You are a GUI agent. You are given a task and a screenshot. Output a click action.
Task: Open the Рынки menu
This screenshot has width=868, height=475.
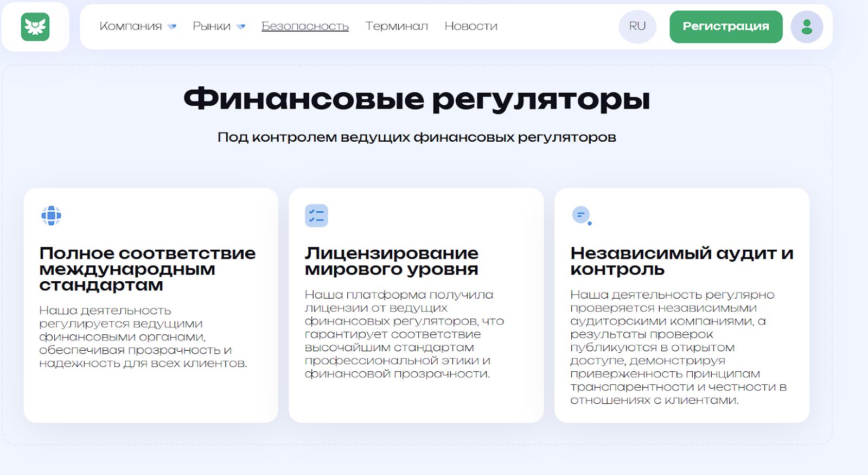[x=212, y=26]
